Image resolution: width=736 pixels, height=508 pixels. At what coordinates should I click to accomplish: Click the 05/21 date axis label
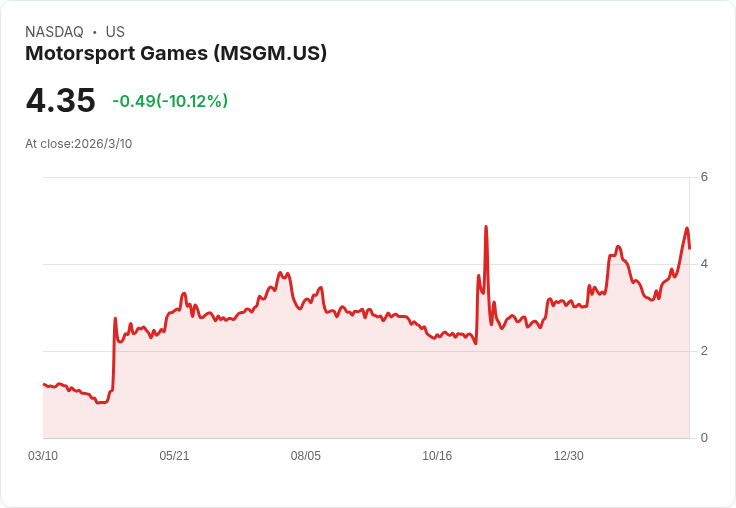(x=174, y=456)
